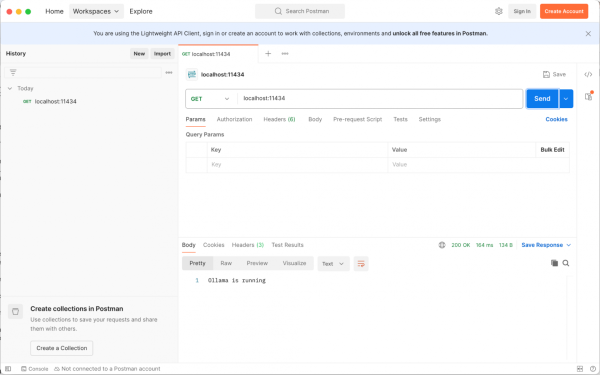Image resolution: width=600 pixels, height=375 pixels.
Task: Open the request Settings tab
Action: point(430,119)
